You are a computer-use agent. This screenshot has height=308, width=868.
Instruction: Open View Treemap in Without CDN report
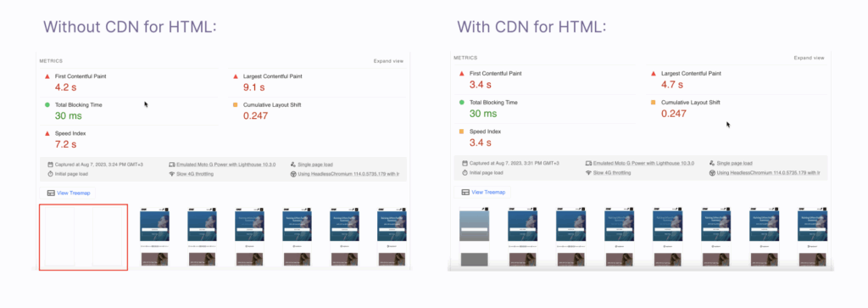68,193
